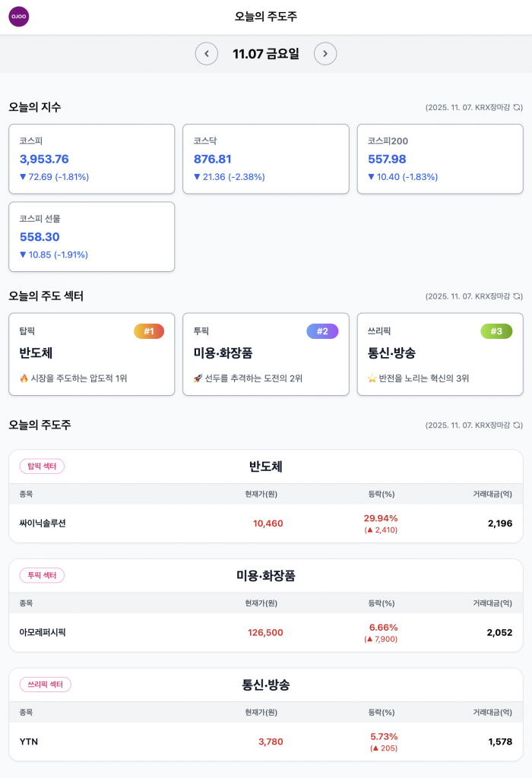Open the 코스피 선물 index card

[92, 236]
